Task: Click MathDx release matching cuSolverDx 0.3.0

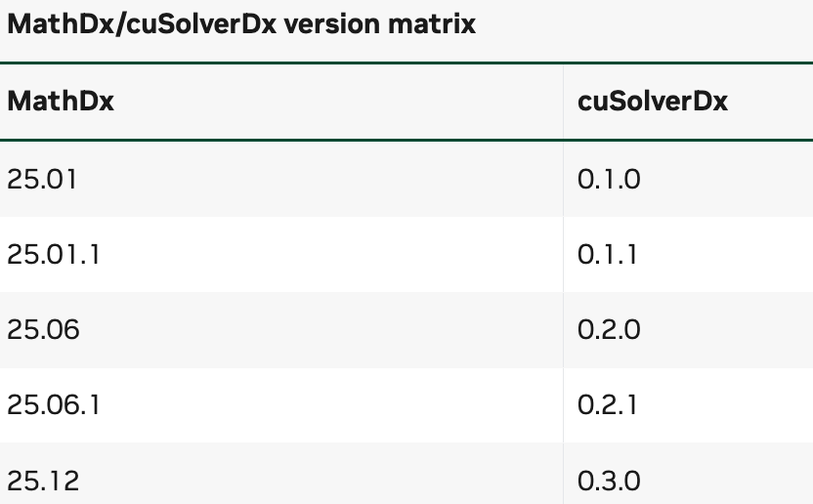Action: tap(43, 481)
